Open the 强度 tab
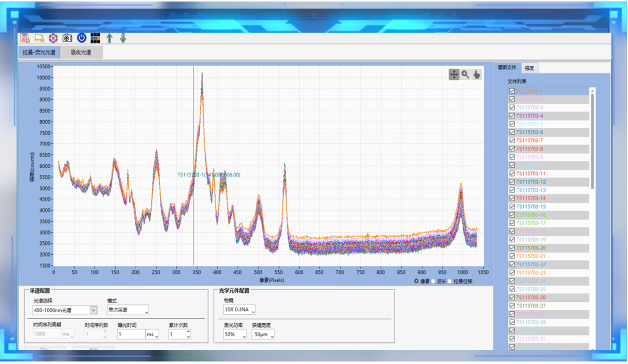 [x=529, y=68]
